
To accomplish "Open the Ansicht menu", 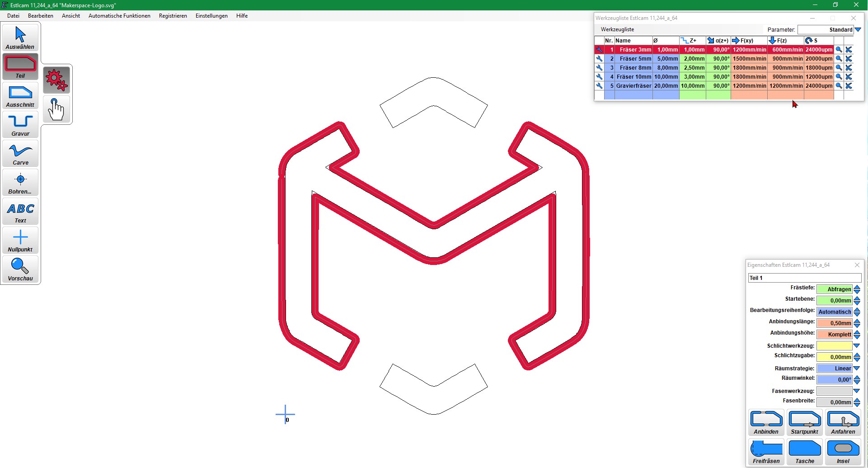I will [71, 16].
